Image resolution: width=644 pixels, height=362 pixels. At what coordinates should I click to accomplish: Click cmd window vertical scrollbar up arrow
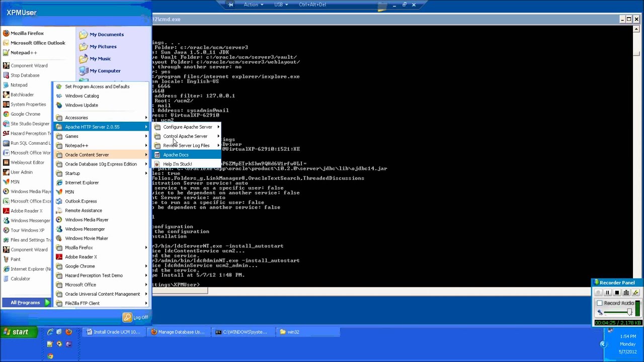(636, 29)
